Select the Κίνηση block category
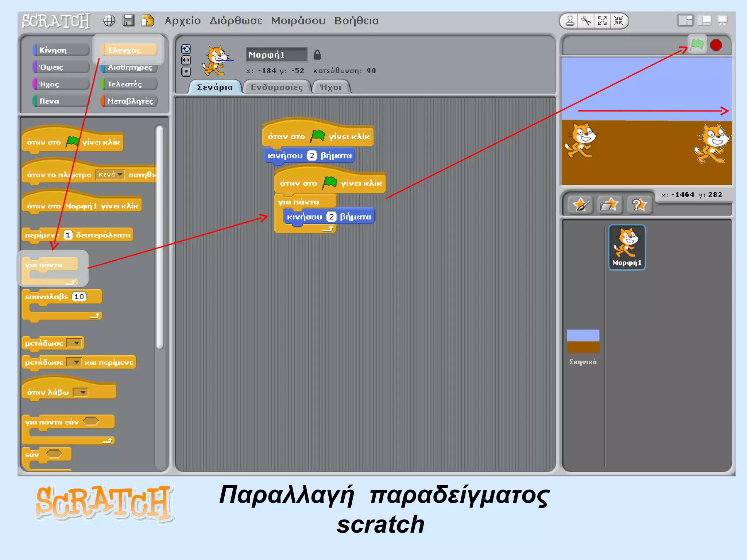Screen dimensions: 747x560 click(61, 50)
